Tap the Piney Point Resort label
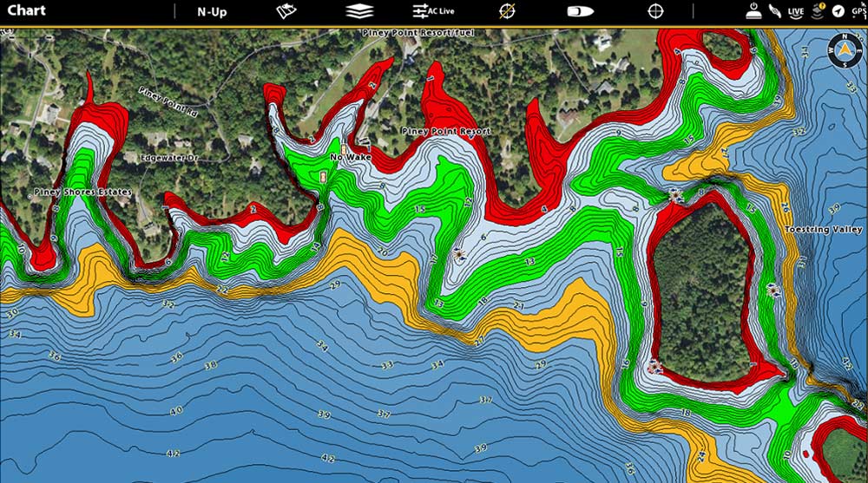 click(446, 131)
